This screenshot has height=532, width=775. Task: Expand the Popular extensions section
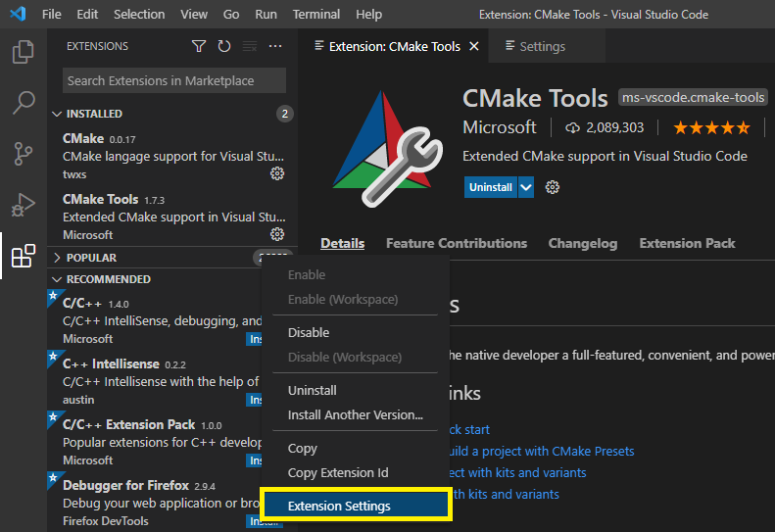(x=57, y=258)
